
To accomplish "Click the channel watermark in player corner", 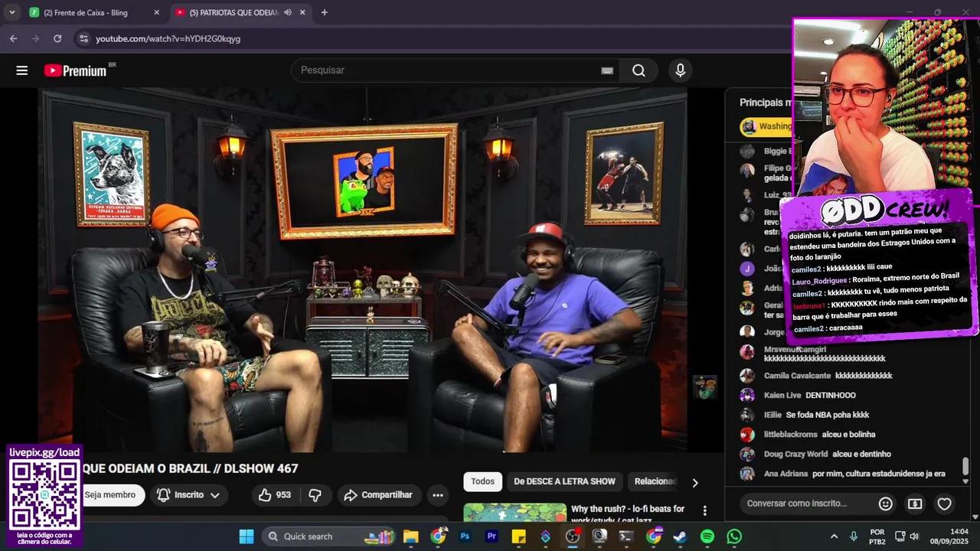I will (x=705, y=387).
